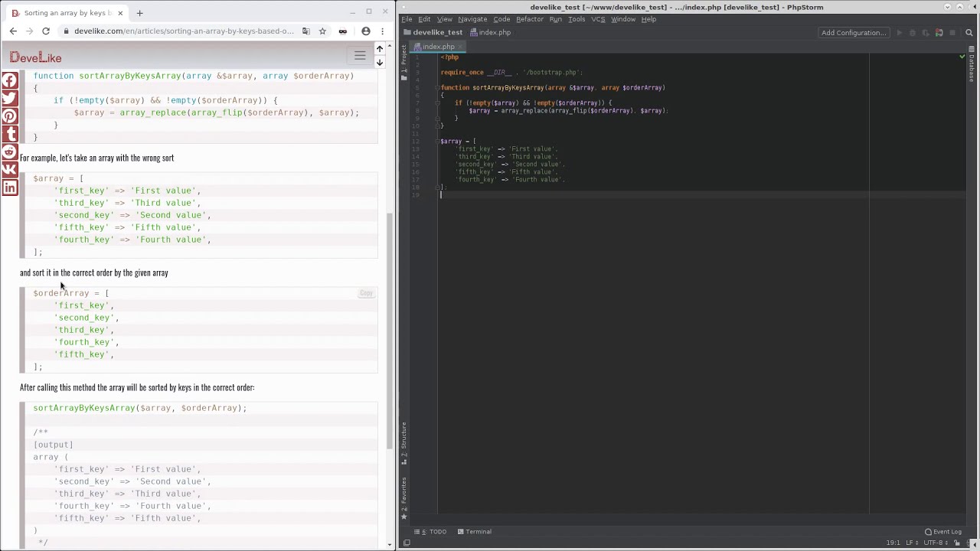Click the Run triangle icon in PhpStorm toolbar
980x551 pixels.
click(x=900, y=33)
